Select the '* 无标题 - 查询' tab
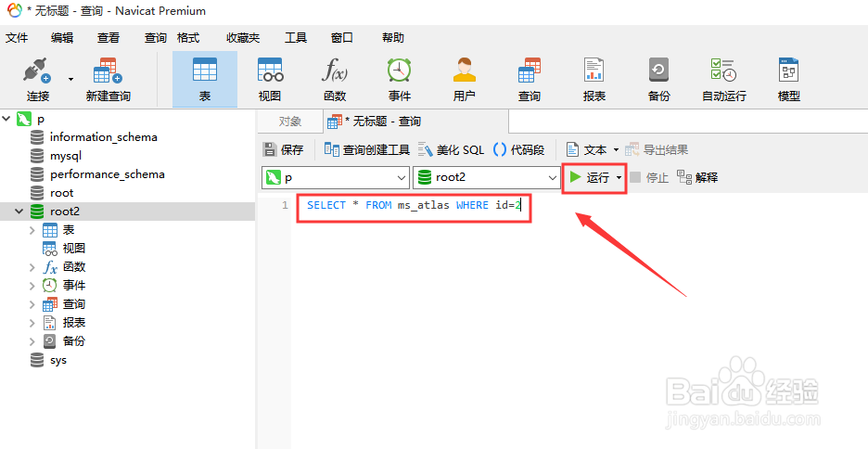This screenshot has height=449, width=868. click(415, 122)
